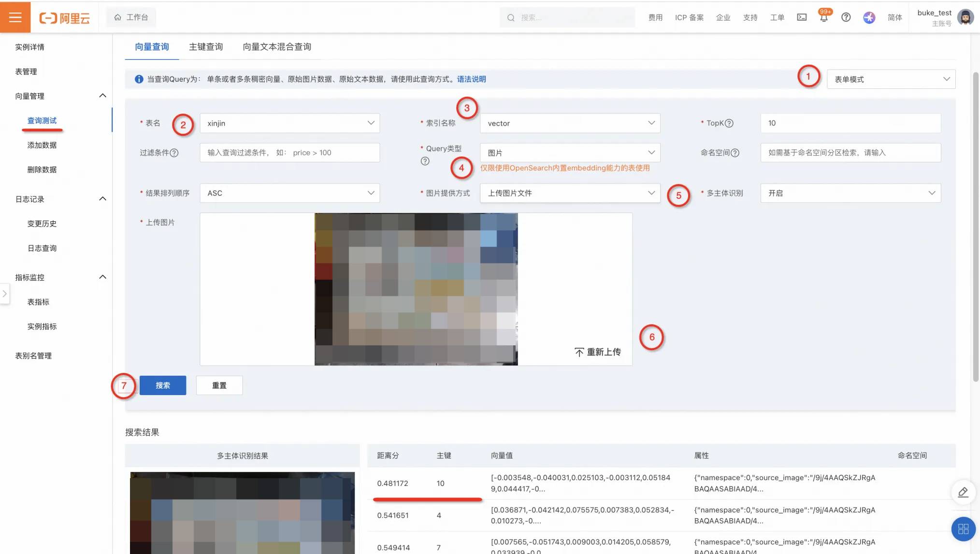
Task: Switch to the 主键查询 tab
Action: click(x=206, y=47)
